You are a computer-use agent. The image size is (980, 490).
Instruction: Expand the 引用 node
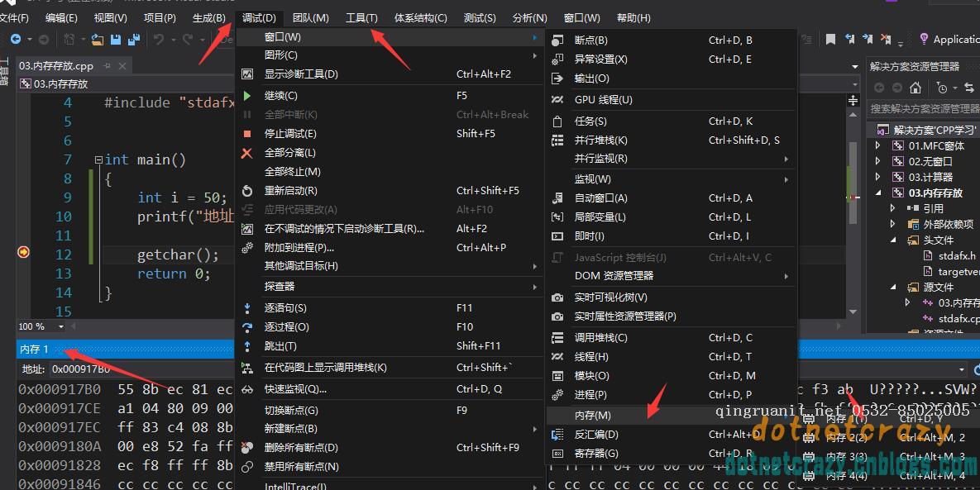(x=893, y=208)
